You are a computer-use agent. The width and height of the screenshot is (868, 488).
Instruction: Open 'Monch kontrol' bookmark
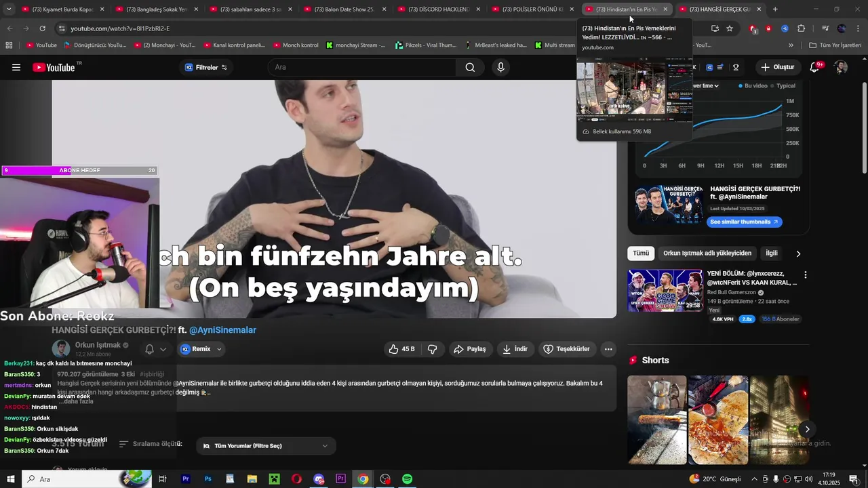tap(296, 45)
